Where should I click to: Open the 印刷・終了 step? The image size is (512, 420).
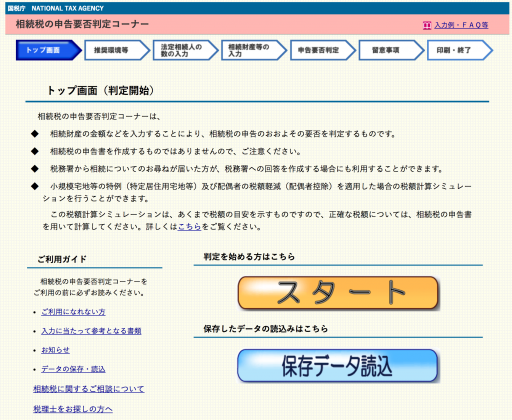click(x=460, y=50)
